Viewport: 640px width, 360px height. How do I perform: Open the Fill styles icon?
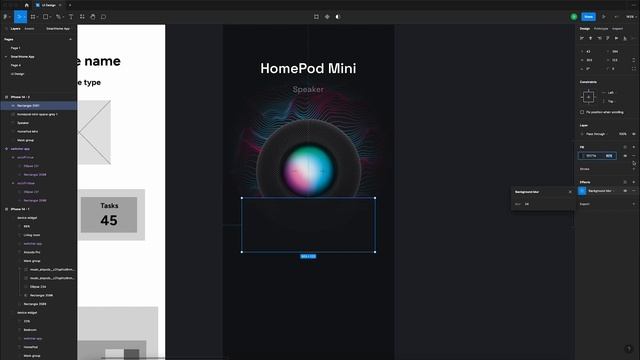click(x=625, y=147)
